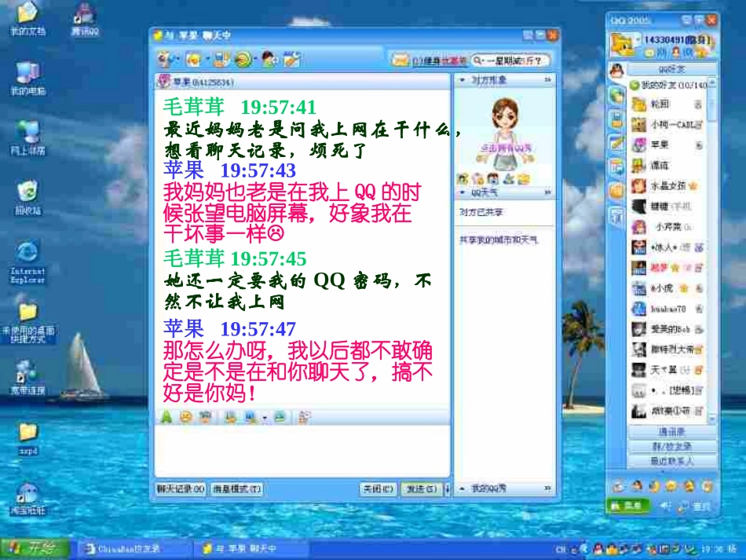Click the QQ promo link in chat header
Screen dimensions: 746x560
click(x=439, y=61)
